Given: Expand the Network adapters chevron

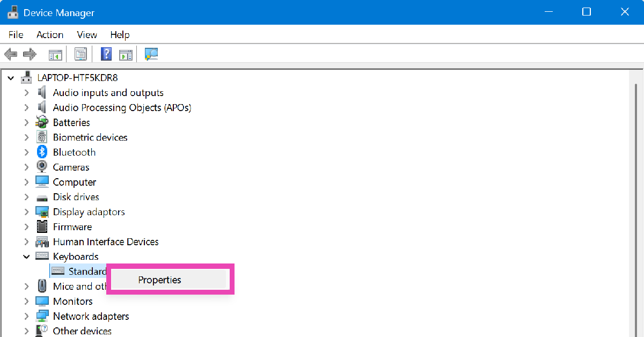Looking at the screenshot, I should pos(26,316).
